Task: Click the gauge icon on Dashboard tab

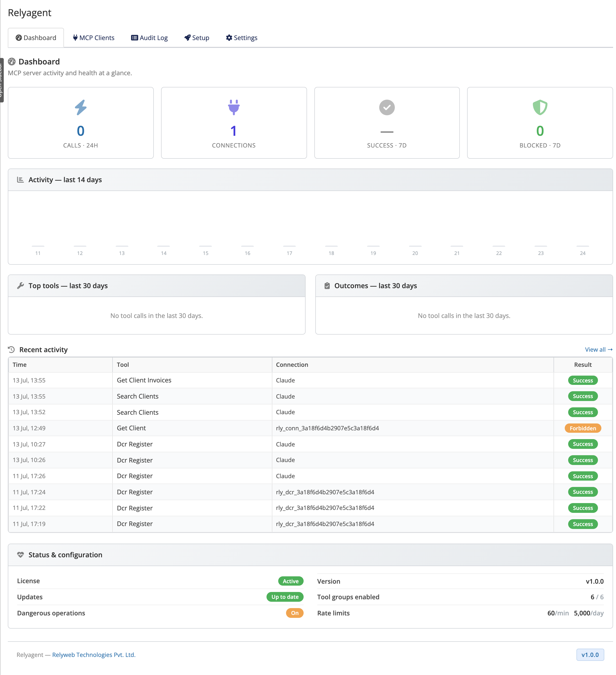Action: click(19, 38)
